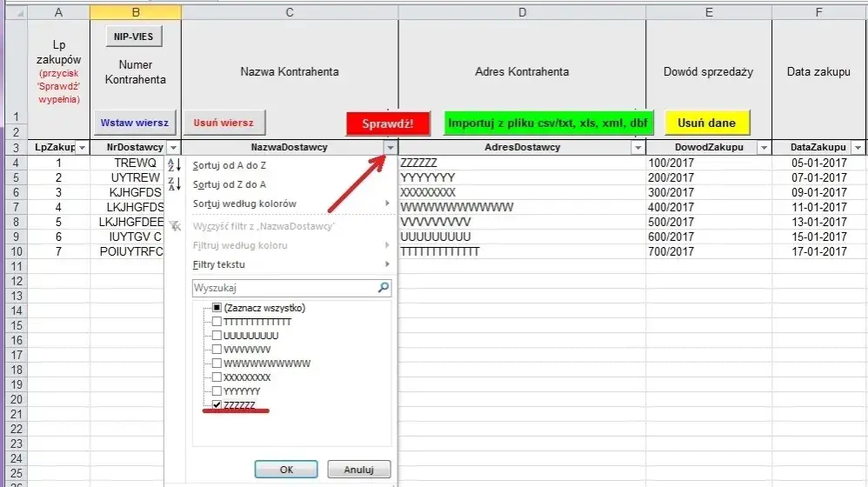This screenshot has height=487, width=868.
Task: Click the red Sprawdź! button
Action: pos(388,123)
